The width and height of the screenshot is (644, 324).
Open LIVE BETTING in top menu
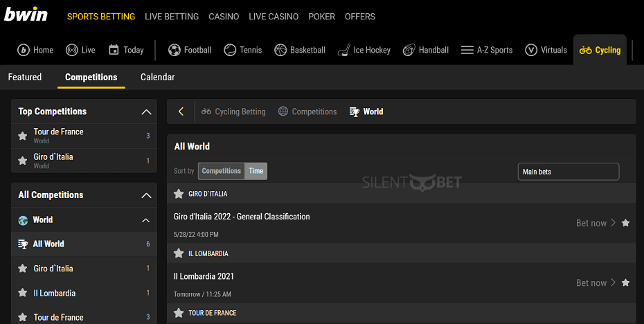(x=172, y=17)
